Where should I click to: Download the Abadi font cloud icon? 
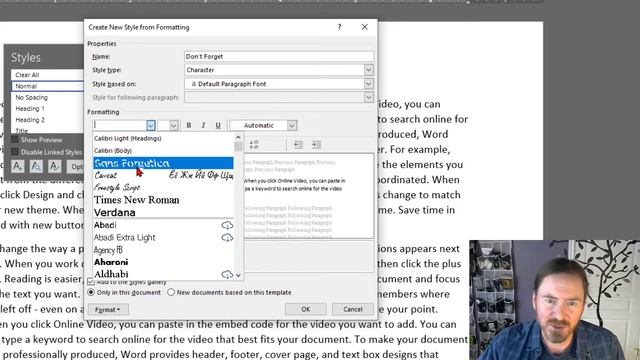[227, 225]
